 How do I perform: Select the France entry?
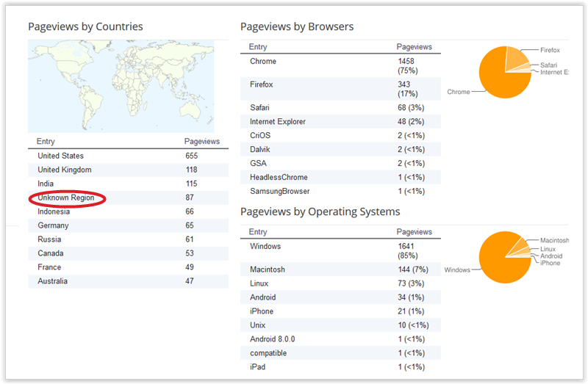tap(49, 267)
